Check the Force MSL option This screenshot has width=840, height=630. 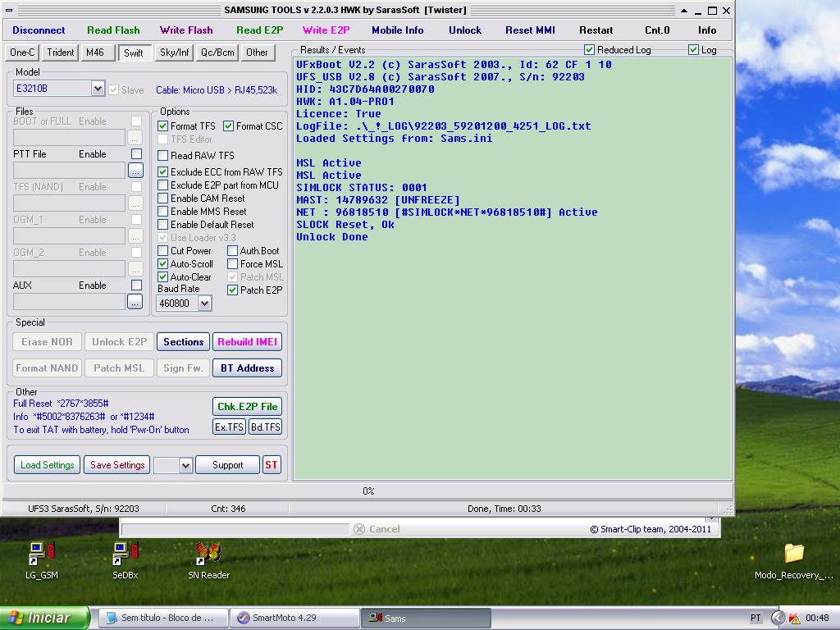(x=232, y=263)
